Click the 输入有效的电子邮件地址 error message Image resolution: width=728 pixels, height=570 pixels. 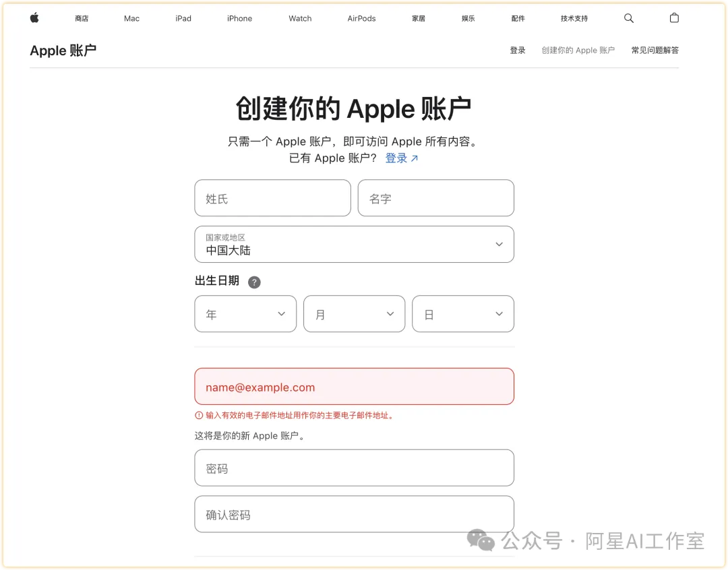(x=300, y=416)
